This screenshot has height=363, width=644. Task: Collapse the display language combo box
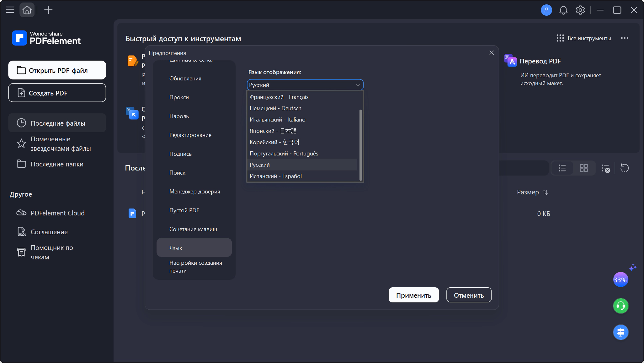pyautogui.click(x=305, y=85)
